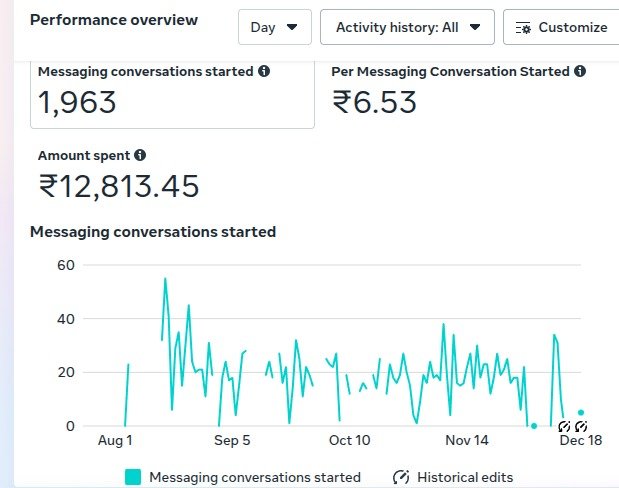Click the info icon beside Messaging conversations started

click(x=264, y=71)
